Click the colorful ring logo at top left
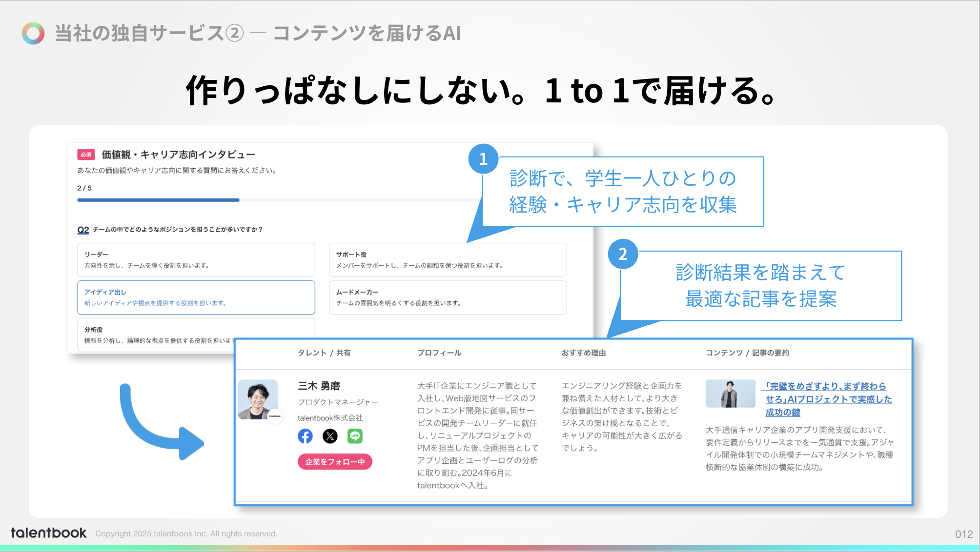 click(x=33, y=33)
